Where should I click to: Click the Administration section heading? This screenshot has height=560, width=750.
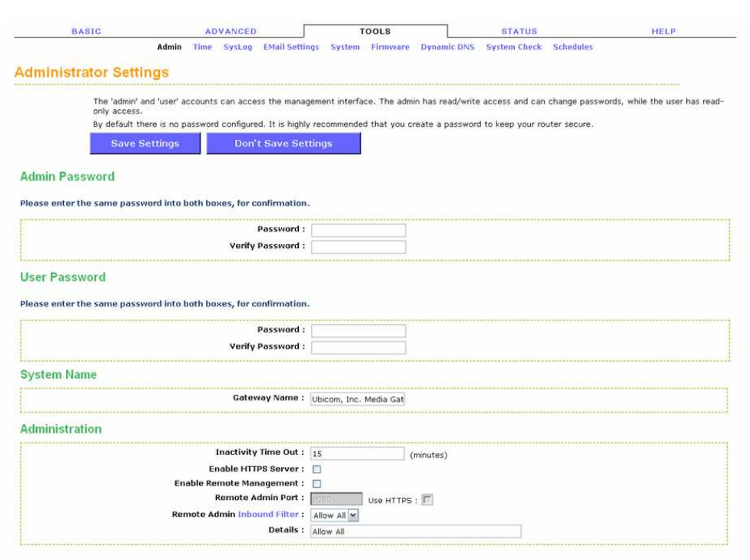tap(61, 429)
